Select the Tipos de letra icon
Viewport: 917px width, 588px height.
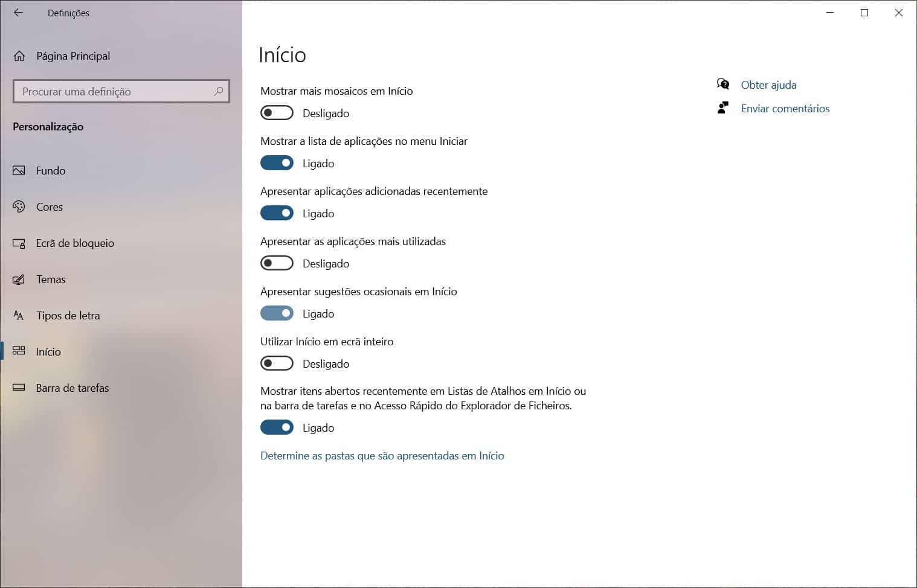coord(19,316)
